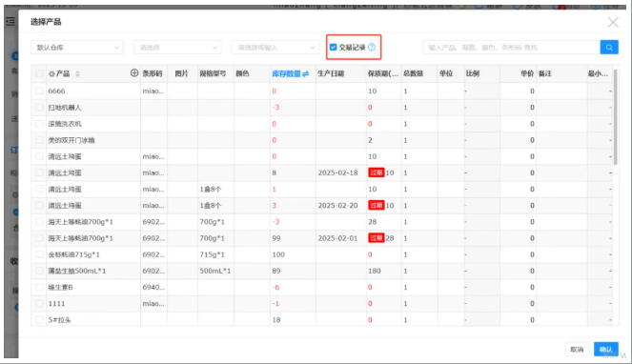Click the 生产日期 column header
The image size is (632, 364).
tap(331, 73)
